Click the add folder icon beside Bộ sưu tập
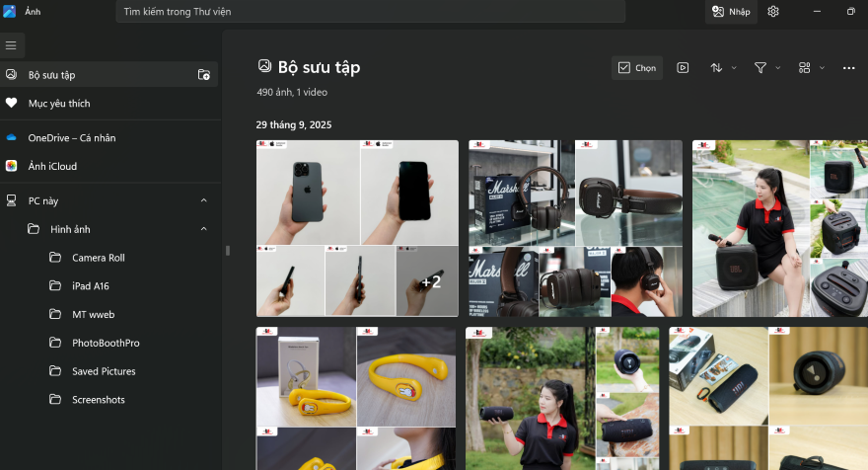Viewport: 868px width, 470px height. pyautogui.click(x=204, y=74)
